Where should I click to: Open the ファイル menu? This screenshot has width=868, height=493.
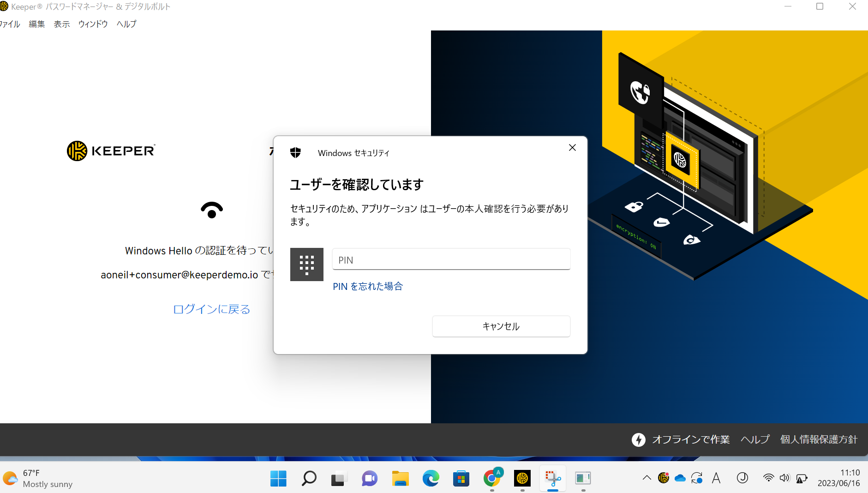[9, 24]
